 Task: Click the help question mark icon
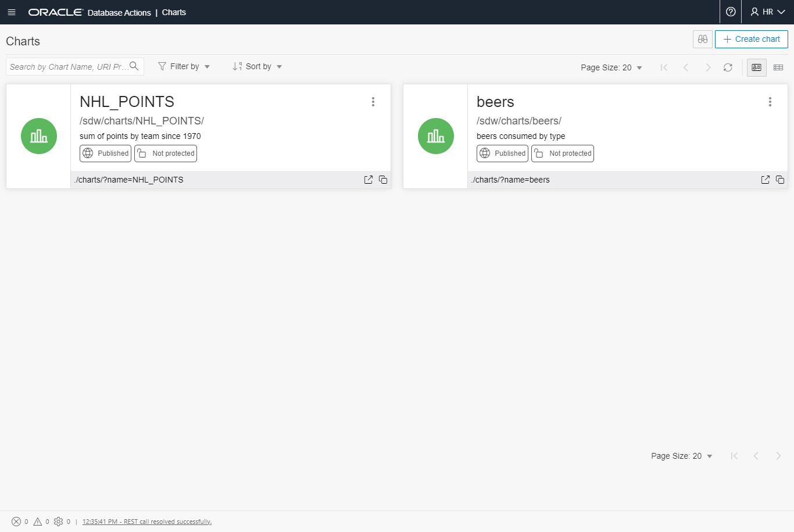(x=731, y=12)
